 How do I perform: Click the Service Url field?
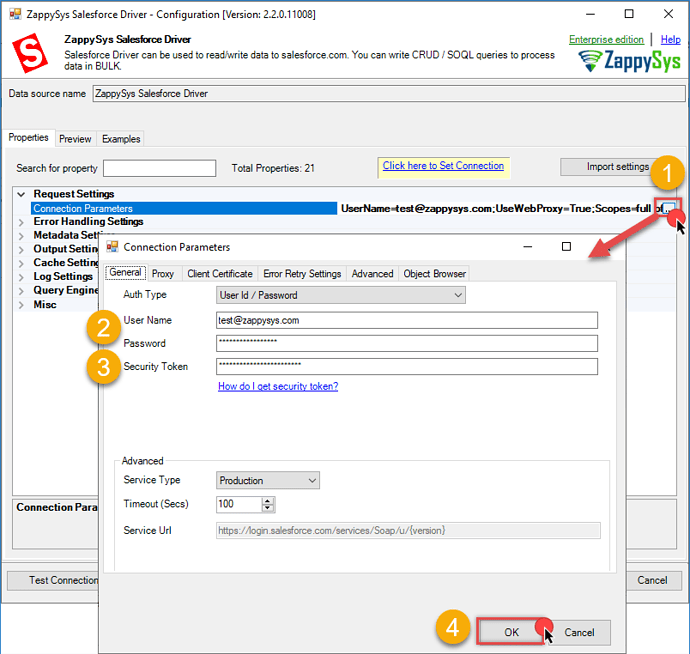408,531
